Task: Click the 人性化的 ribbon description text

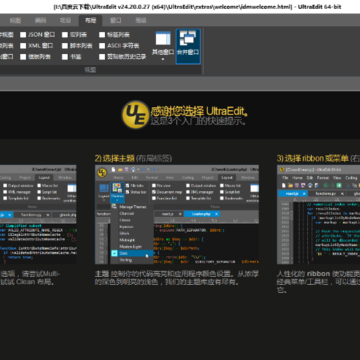Action: pyautogui.click(x=318, y=282)
